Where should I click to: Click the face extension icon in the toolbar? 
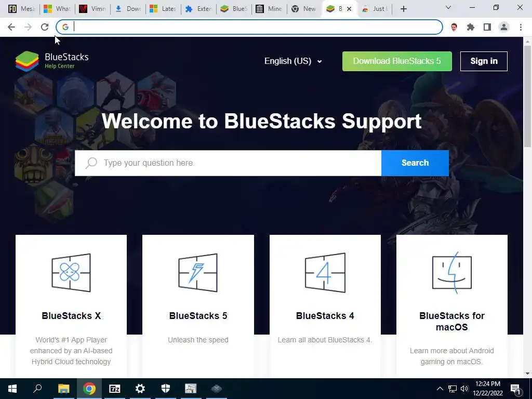pos(454,27)
